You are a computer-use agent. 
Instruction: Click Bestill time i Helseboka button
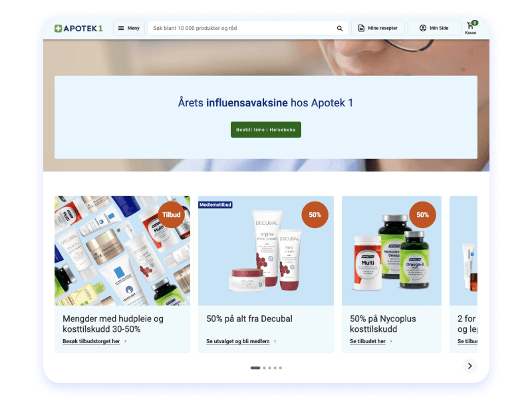pyautogui.click(x=266, y=130)
